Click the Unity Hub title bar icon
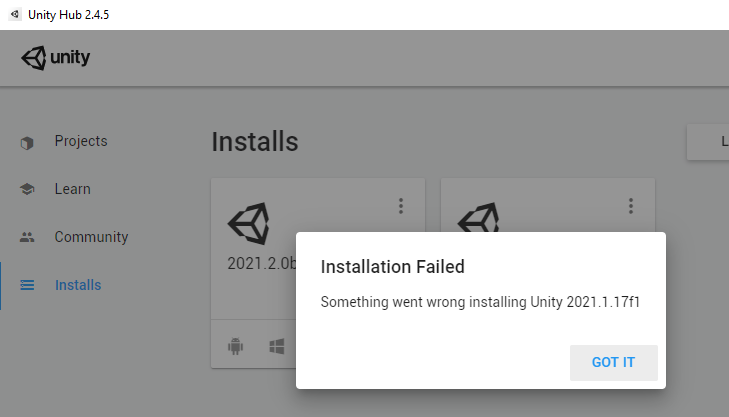The image size is (729, 417). [x=10, y=14]
